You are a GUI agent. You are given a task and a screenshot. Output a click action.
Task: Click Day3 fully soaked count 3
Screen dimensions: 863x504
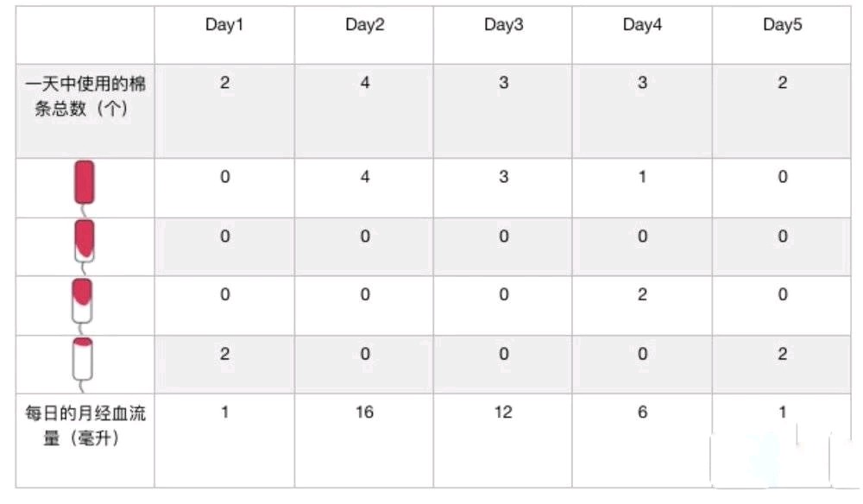(503, 177)
